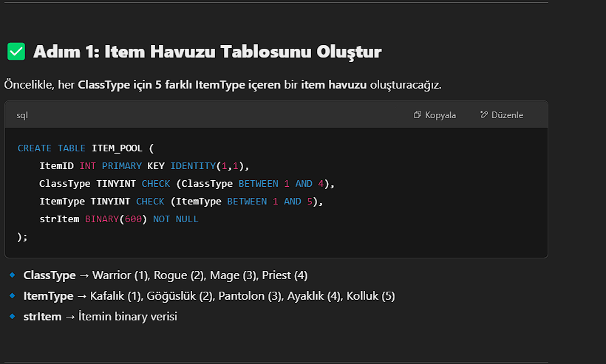Click the Kopyala copy icon

point(417,114)
